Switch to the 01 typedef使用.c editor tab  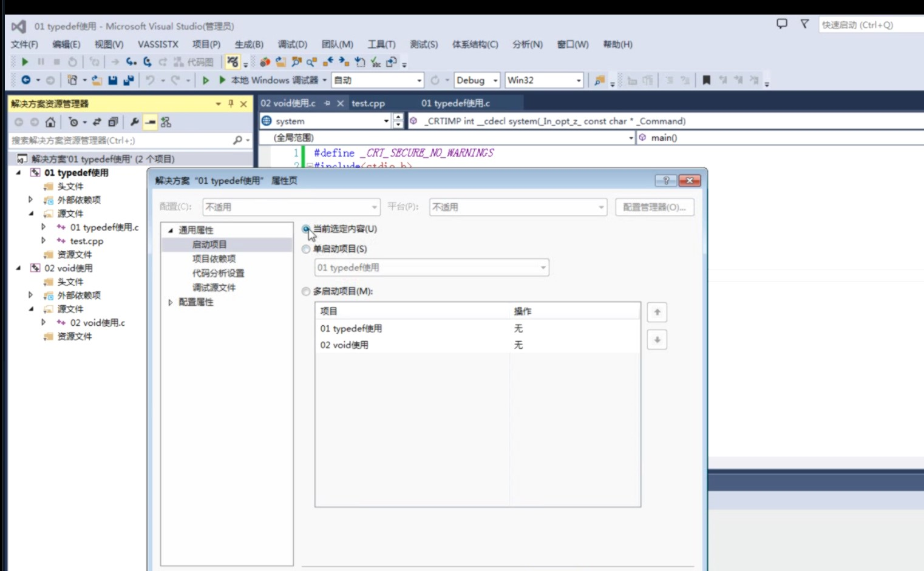click(x=456, y=103)
